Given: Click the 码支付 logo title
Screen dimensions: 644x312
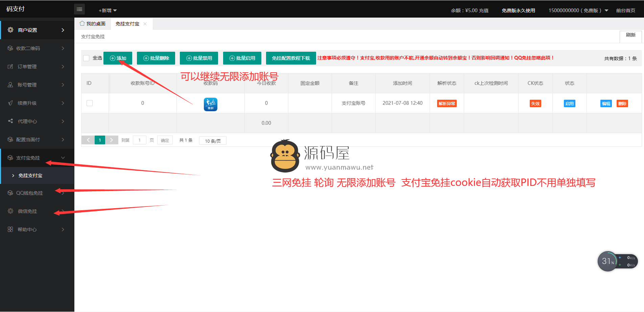Looking at the screenshot, I should click(x=16, y=9).
